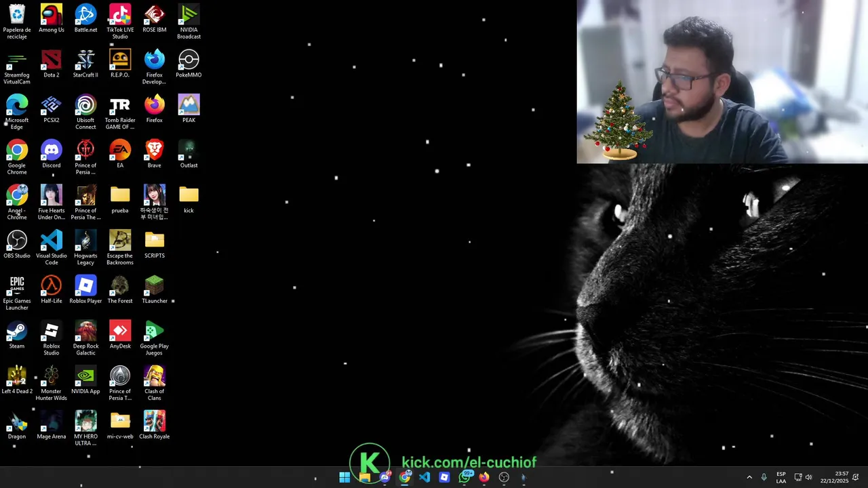Open the clock showing 23:57
The width and height of the screenshot is (868, 488).
(x=834, y=477)
